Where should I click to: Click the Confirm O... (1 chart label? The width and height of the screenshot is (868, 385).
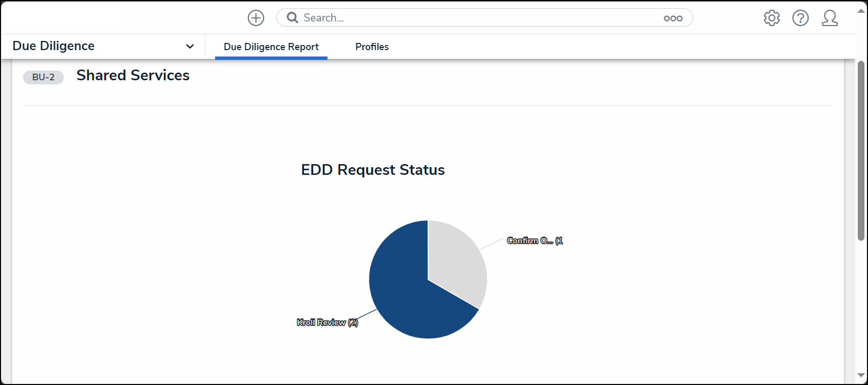coord(535,241)
